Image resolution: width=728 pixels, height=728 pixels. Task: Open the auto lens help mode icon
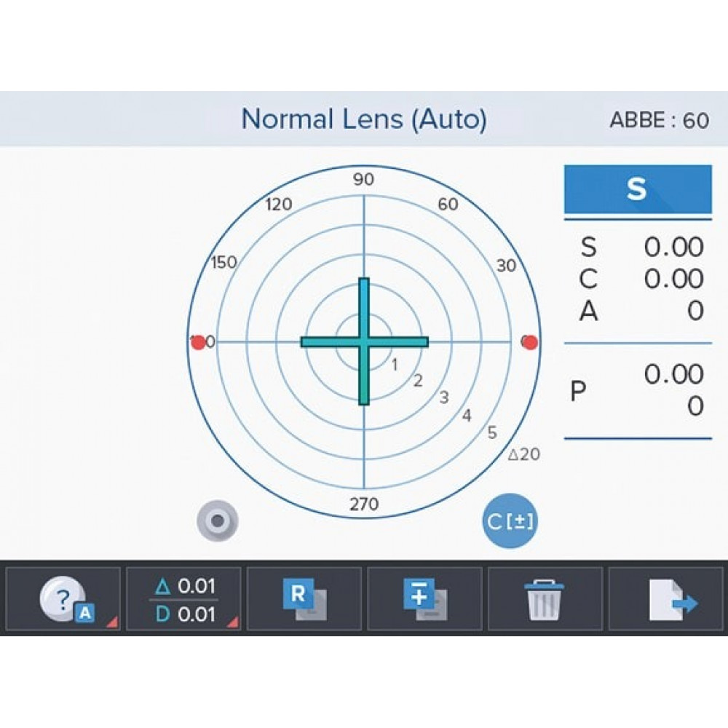tap(63, 599)
